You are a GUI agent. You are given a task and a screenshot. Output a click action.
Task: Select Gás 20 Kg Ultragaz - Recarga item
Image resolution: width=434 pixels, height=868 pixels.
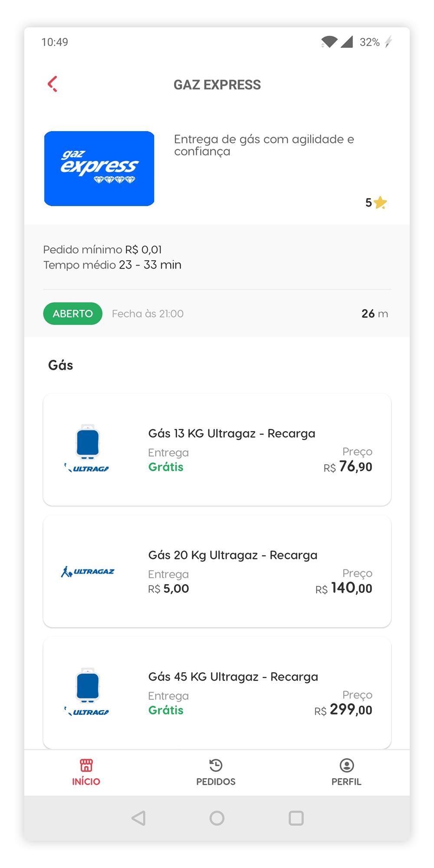(217, 571)
